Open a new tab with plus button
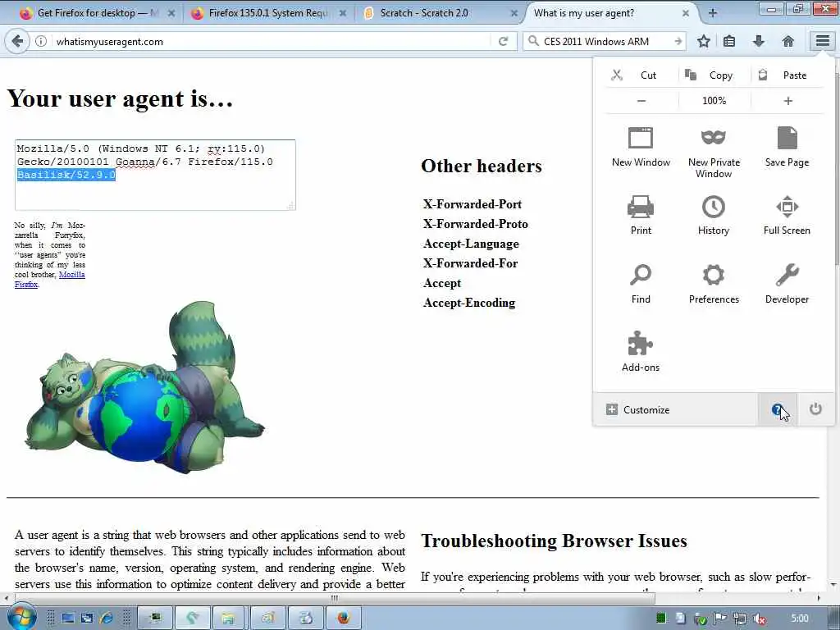The image size is (840, 630). coord(713,13)
